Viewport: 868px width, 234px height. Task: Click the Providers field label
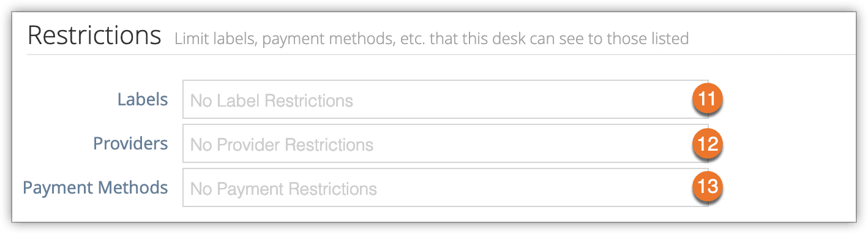pos(130,143)
